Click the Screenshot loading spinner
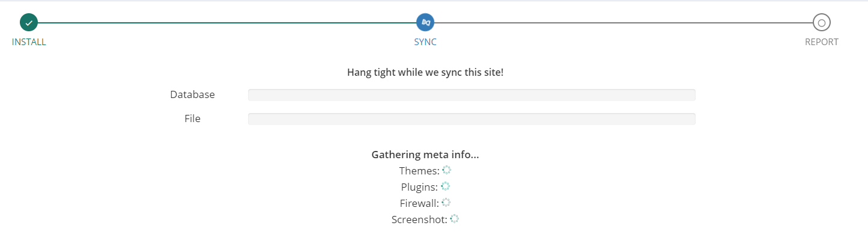Screen dimensions: 868x249 point(454,220)
